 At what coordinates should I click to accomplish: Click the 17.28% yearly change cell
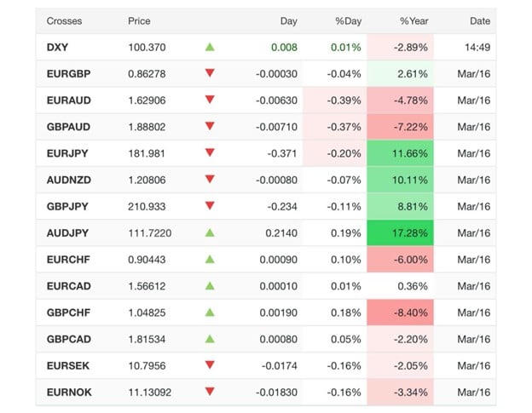point(401,232)
